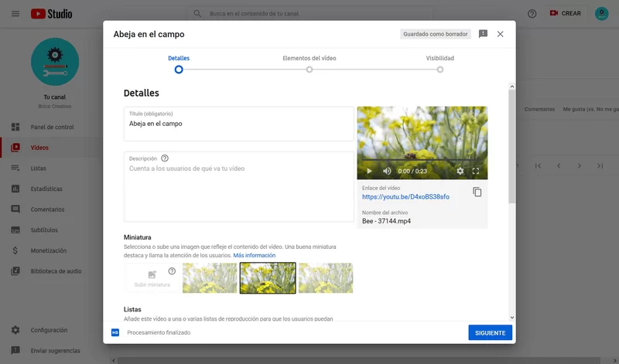Click the Subtítulos icon in sidebar
This screenshot has height=364, width=619.
tap(15, 230)
